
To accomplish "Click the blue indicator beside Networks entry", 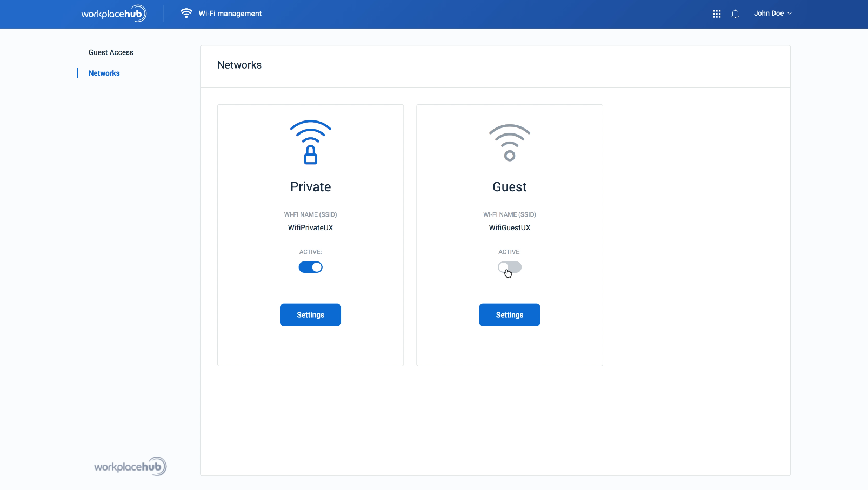I will pyautogui.click(x=78, y=73).
